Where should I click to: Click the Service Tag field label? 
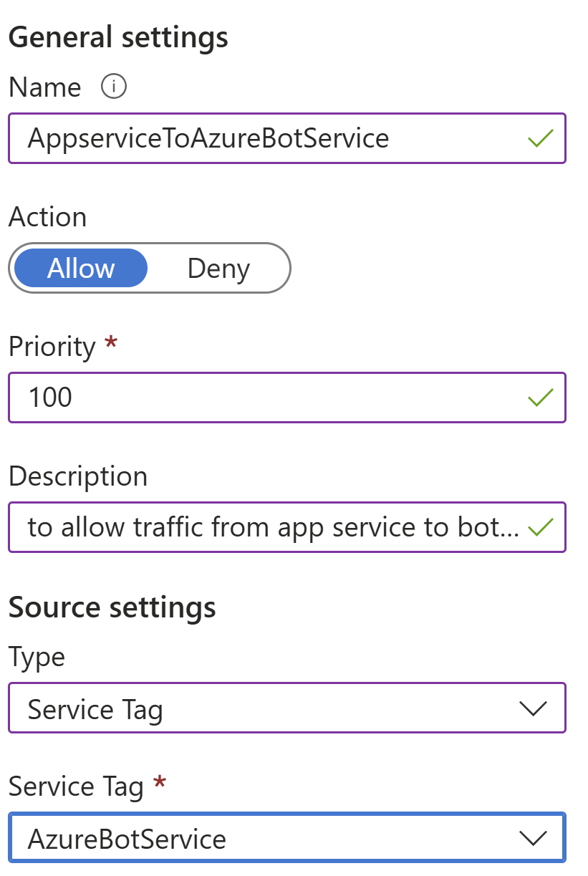coord(76,786)
